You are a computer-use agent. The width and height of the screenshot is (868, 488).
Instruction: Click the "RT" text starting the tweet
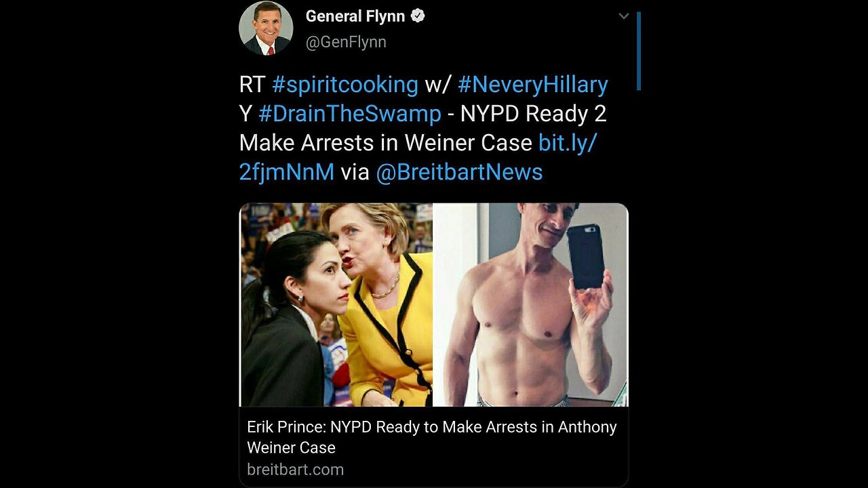click(252, 85)
